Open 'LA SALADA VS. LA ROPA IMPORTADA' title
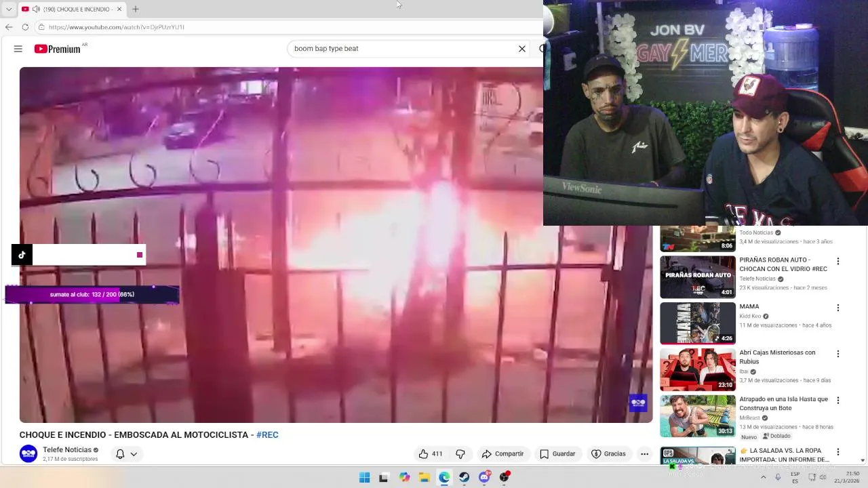 [785, 455]
